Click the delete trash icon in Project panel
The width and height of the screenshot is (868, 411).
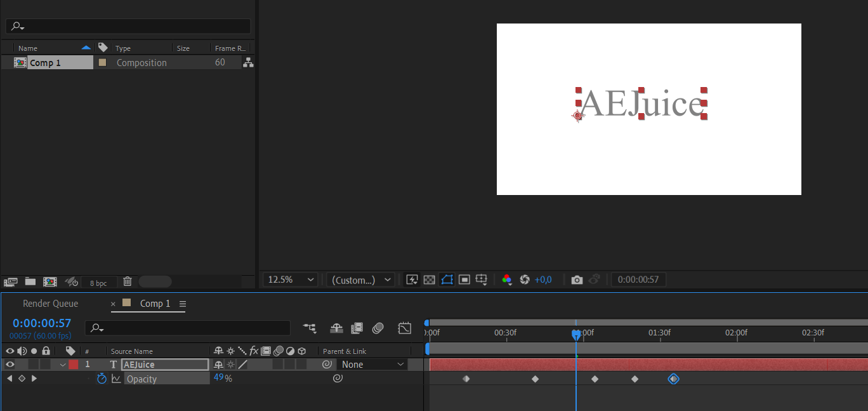pos(128,281)
